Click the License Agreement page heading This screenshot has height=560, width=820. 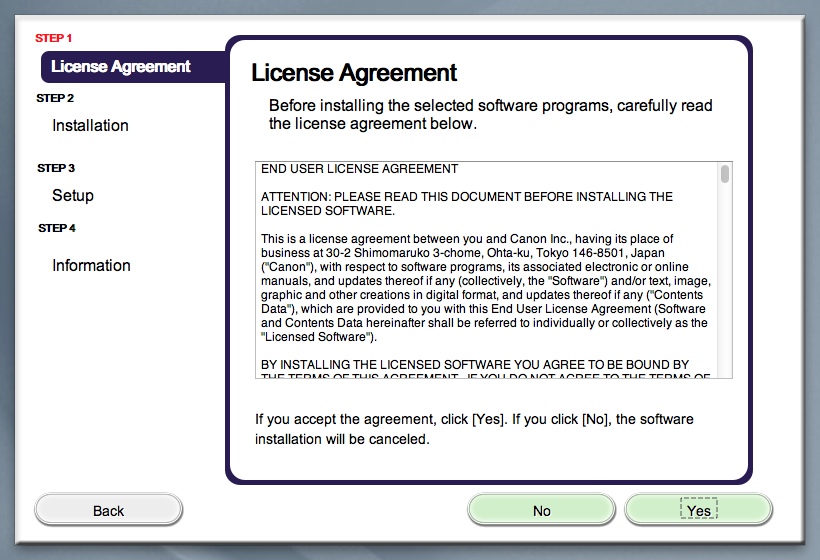coord(354,73)
